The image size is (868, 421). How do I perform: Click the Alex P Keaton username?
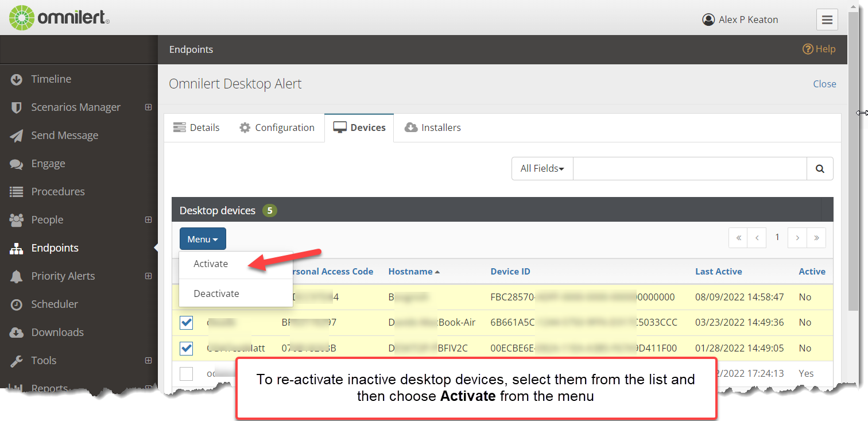[749, 20]
